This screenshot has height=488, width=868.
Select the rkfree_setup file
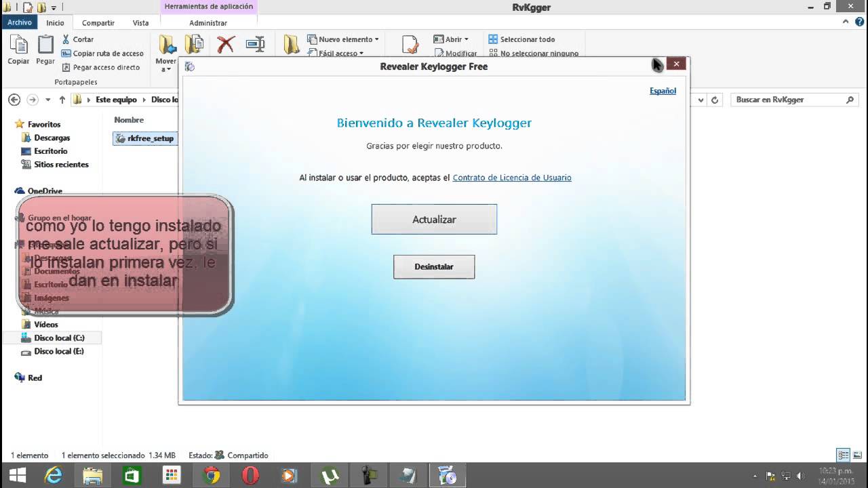tap(144, 138)
